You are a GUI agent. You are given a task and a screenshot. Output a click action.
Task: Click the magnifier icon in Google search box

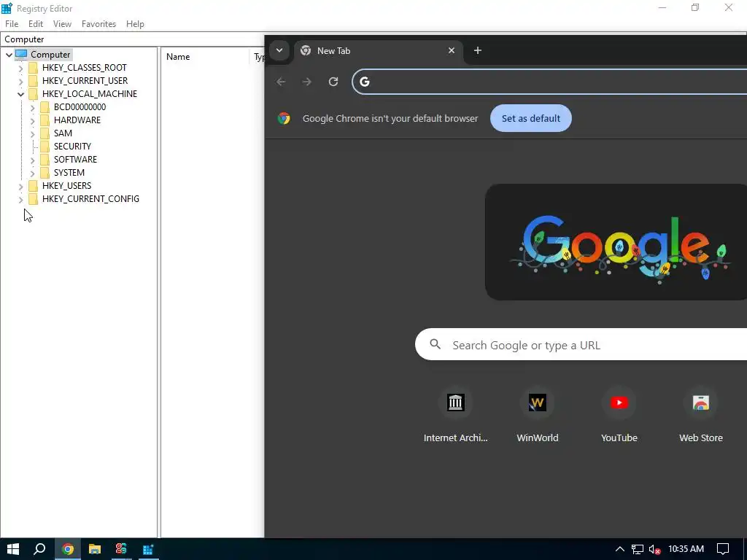[435, 344]
